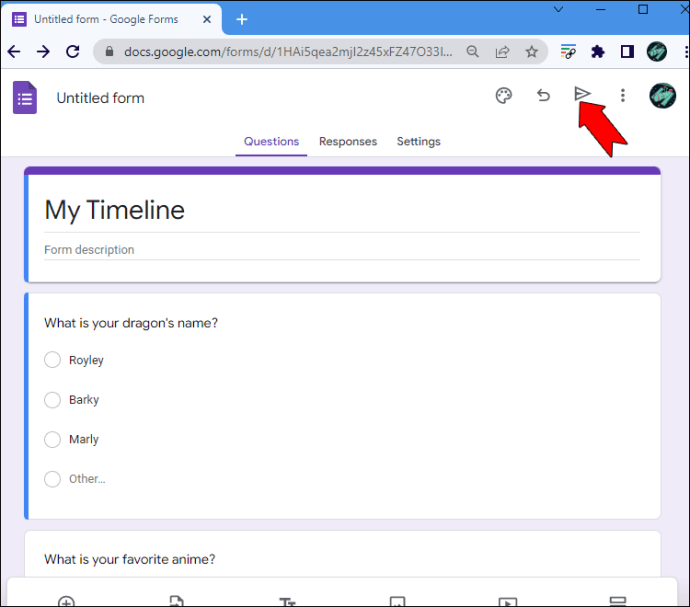This screenshot has width=690, height=607.
Task: Click the padlock site info icon
Action: click(110, 52)
